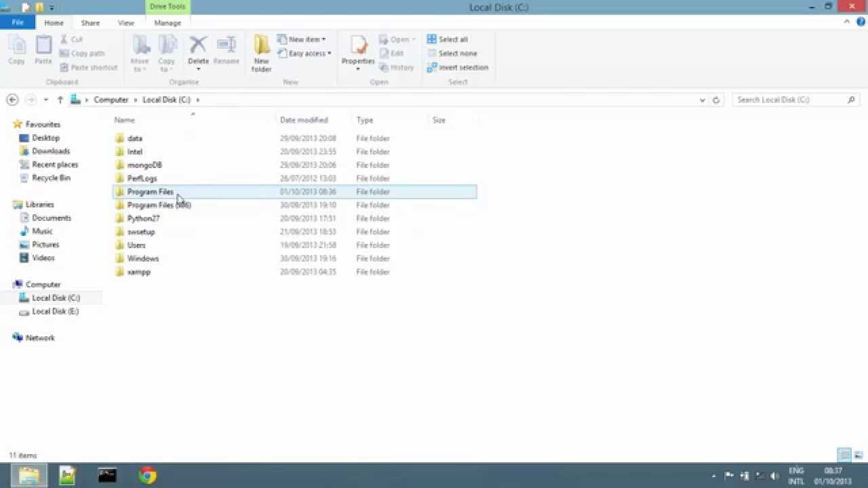Viewport: 868px width, 488px height.
Task: Refresh the current folder view
Action: click(x=716, y=100)
